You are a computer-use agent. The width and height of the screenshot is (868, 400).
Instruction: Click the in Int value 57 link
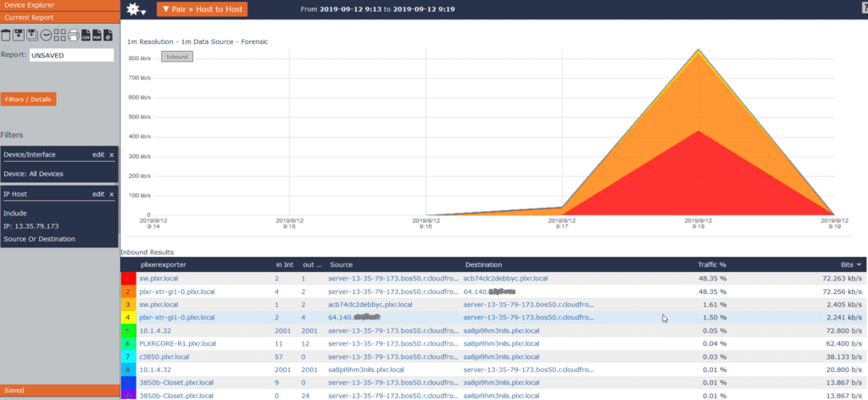coord(278,357)
